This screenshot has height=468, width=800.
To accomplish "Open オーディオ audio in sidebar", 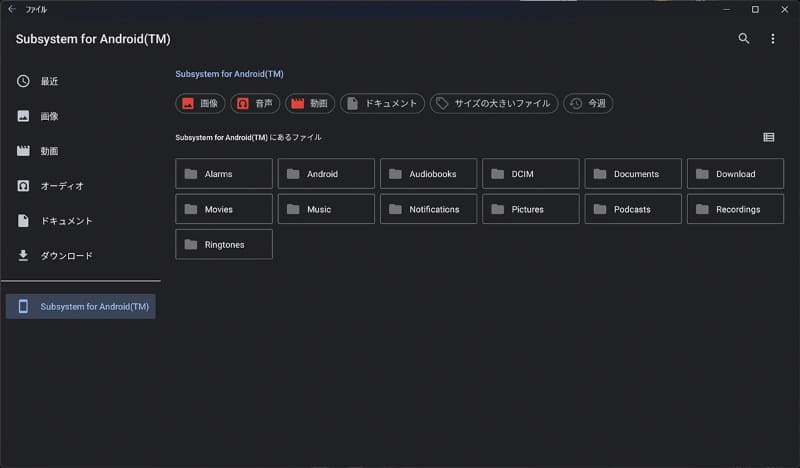I will tap(81, 186).
